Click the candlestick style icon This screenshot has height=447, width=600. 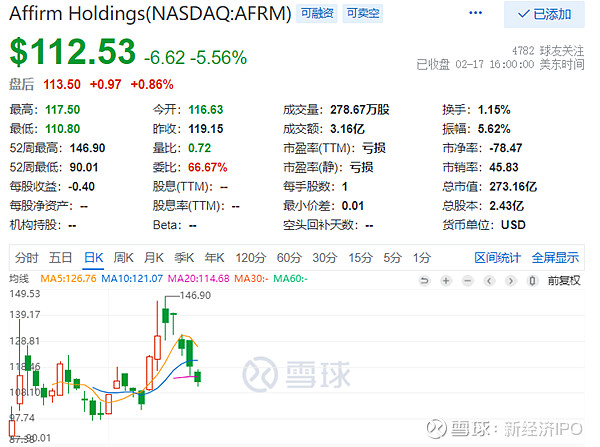[532, 281]
